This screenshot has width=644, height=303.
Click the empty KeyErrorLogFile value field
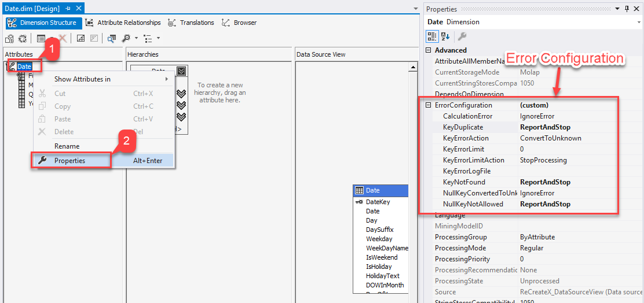pyautogui.click(x=581, y=171)
